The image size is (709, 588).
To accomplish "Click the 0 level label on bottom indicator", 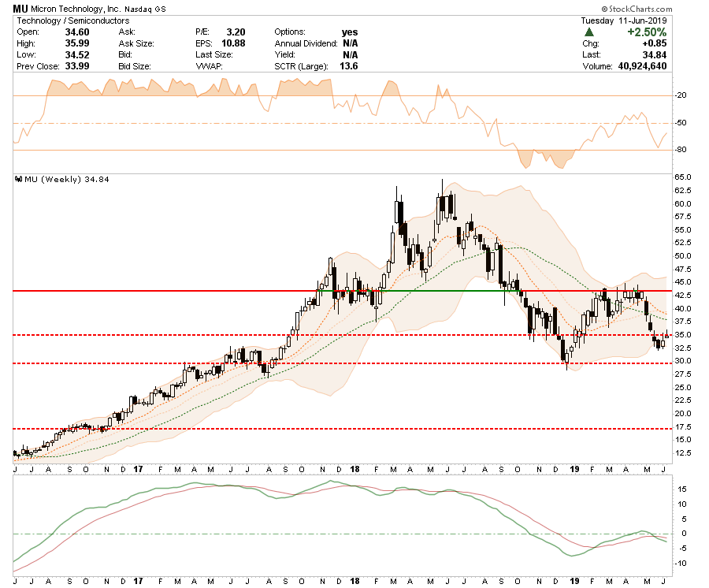I will tap(684, 534).
